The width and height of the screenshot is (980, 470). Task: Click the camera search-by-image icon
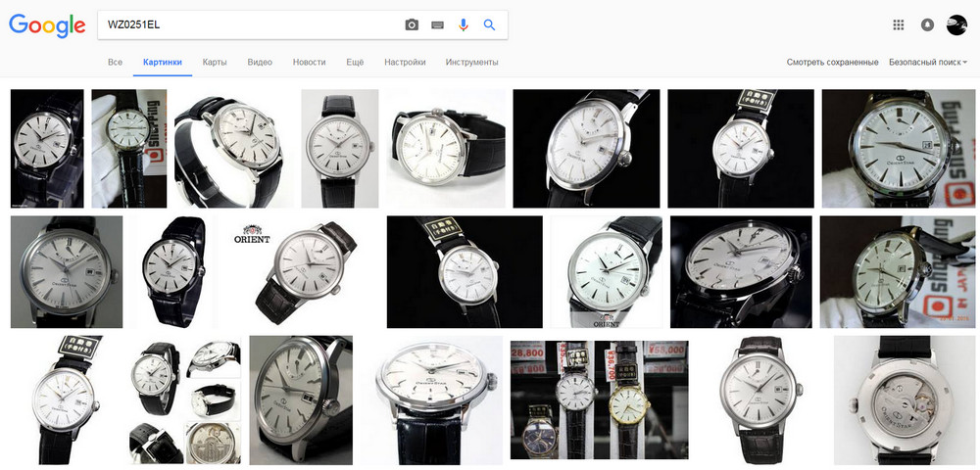(412, 25)
